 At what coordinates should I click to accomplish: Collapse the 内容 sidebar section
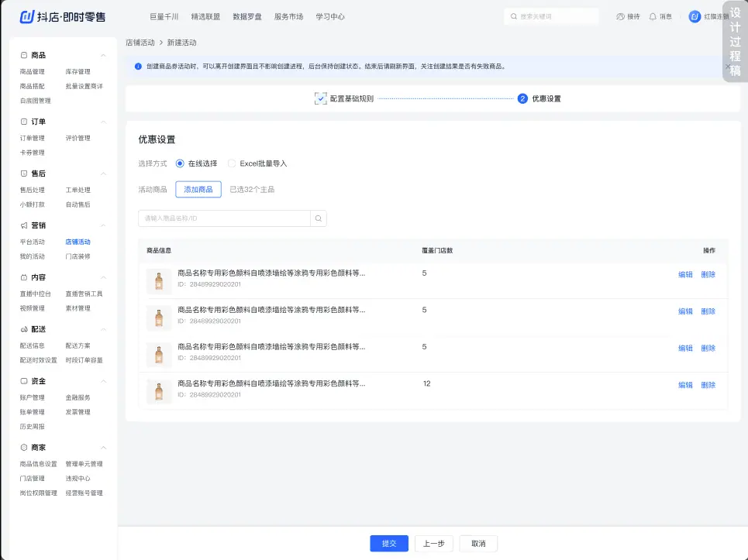click(104, 277)
